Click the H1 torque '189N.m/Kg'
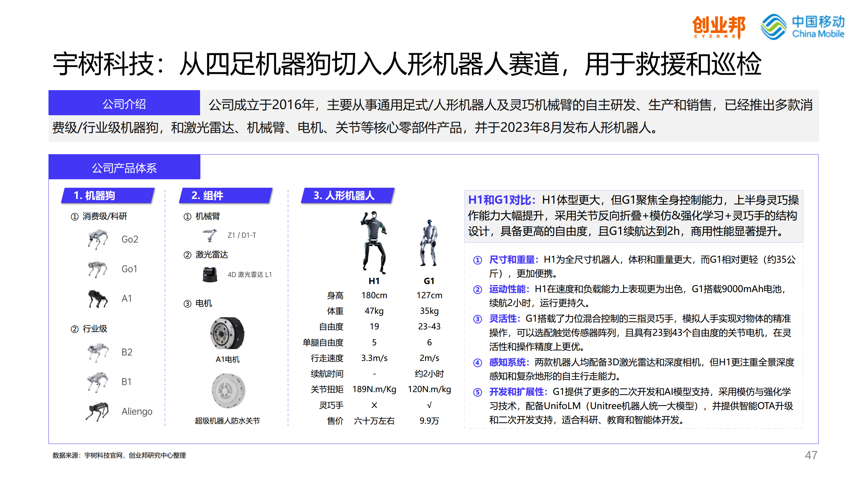868x488 pixels. tap(374, 389)
